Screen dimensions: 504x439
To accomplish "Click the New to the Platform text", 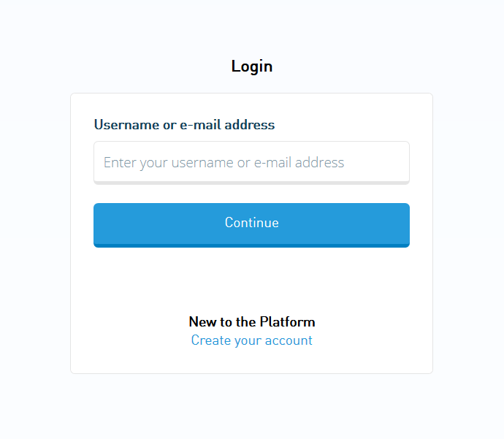I will (x=252, y=321).
